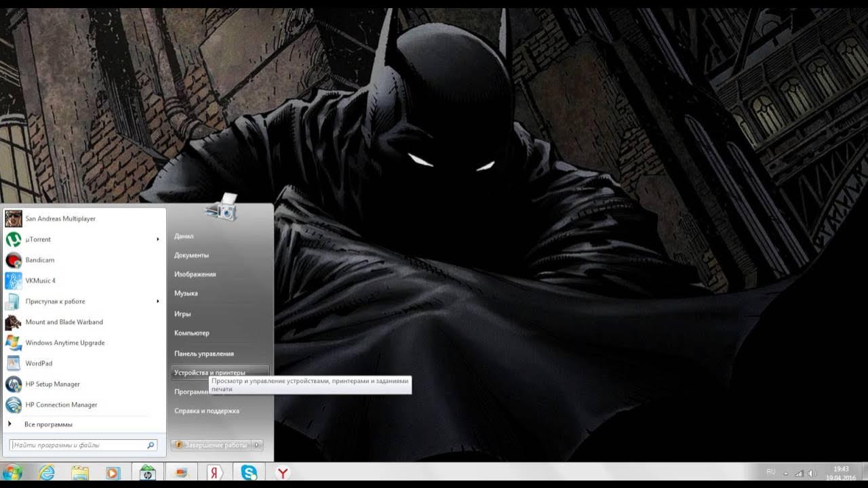
Task: Open Панель управления
Action: [x=204, y=354]
